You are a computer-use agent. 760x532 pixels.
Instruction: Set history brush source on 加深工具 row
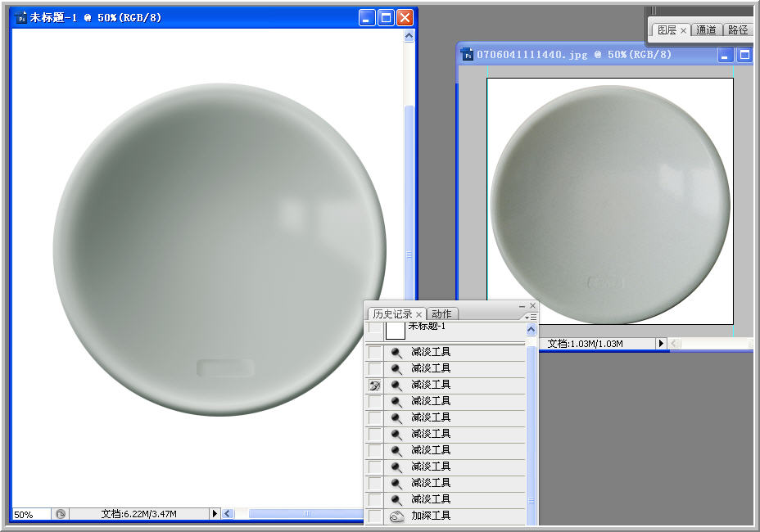point(374,516)
